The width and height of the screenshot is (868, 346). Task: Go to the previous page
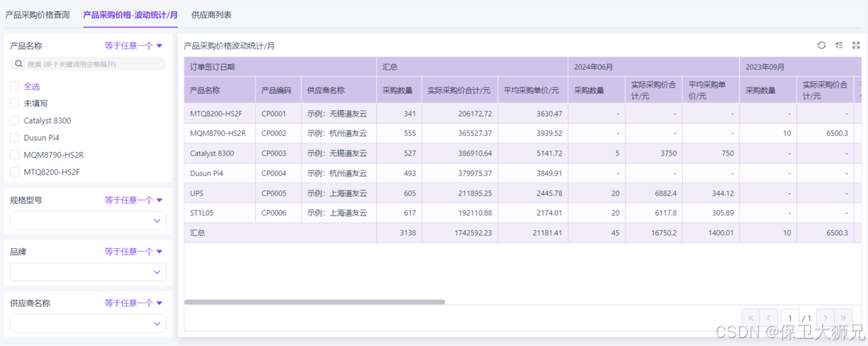coord(770,318)
